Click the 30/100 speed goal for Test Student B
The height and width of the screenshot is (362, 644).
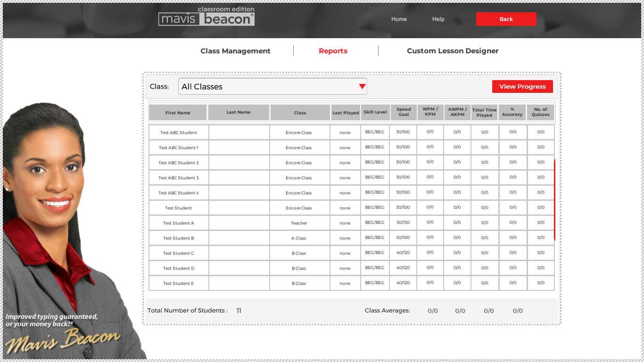403,238
